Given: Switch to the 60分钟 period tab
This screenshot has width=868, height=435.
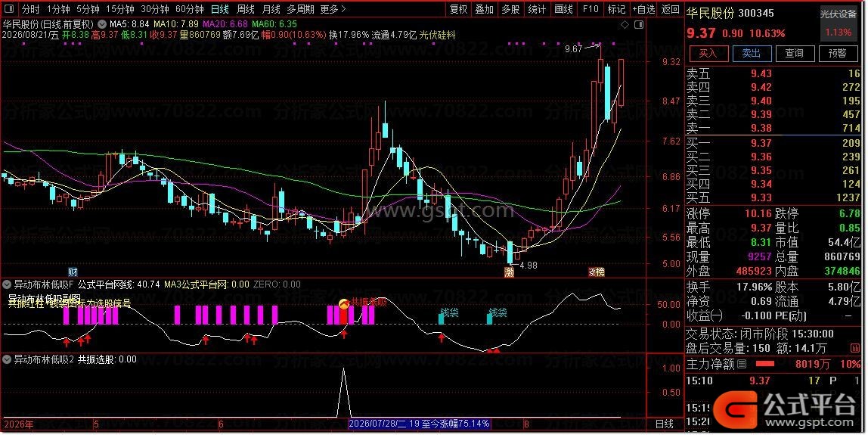Looking at the screenshot, I should [189, 9].
